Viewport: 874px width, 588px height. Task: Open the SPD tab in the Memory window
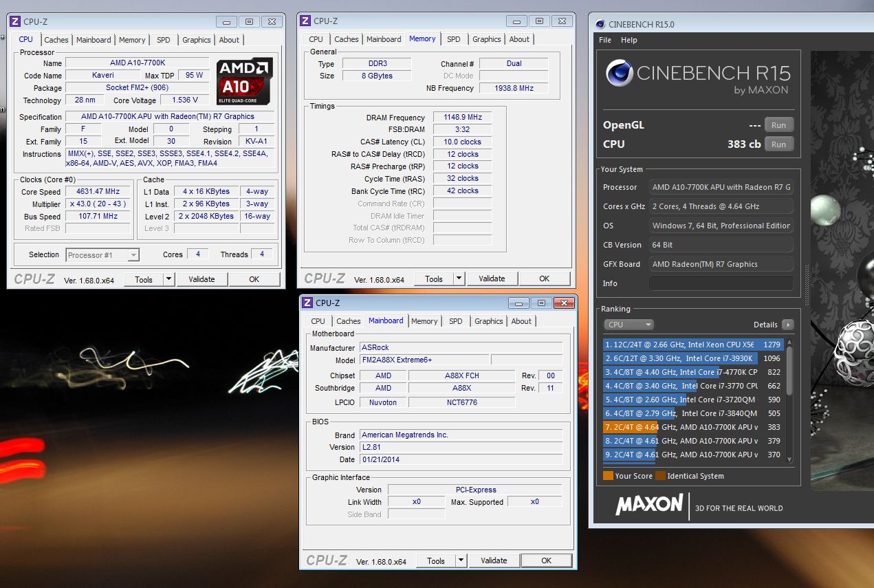[x=453, y=39]
